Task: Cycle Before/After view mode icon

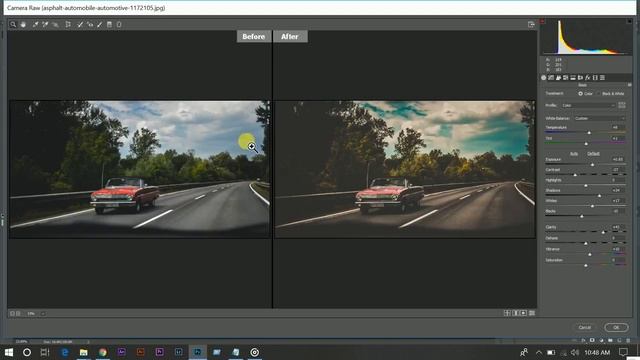Action: point(507,313)
